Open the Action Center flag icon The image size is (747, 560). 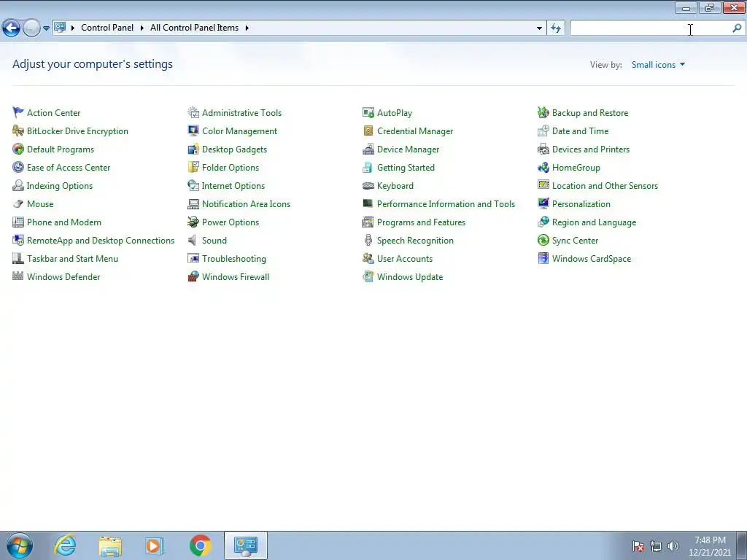[18, 112]
